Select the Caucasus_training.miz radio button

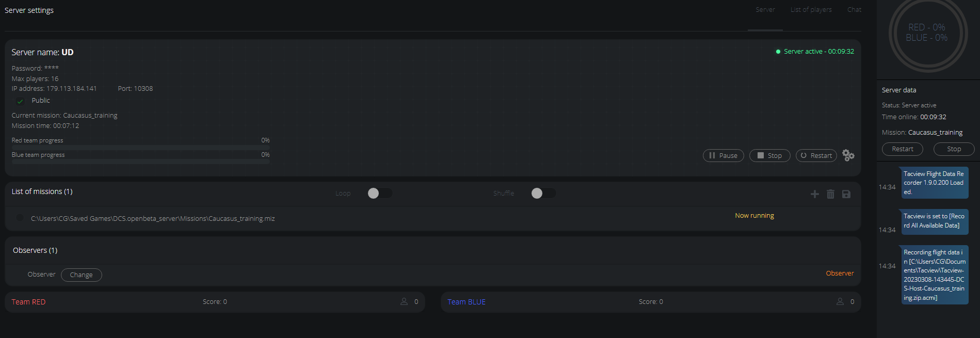pyautogui.click(x=20, y=218)
